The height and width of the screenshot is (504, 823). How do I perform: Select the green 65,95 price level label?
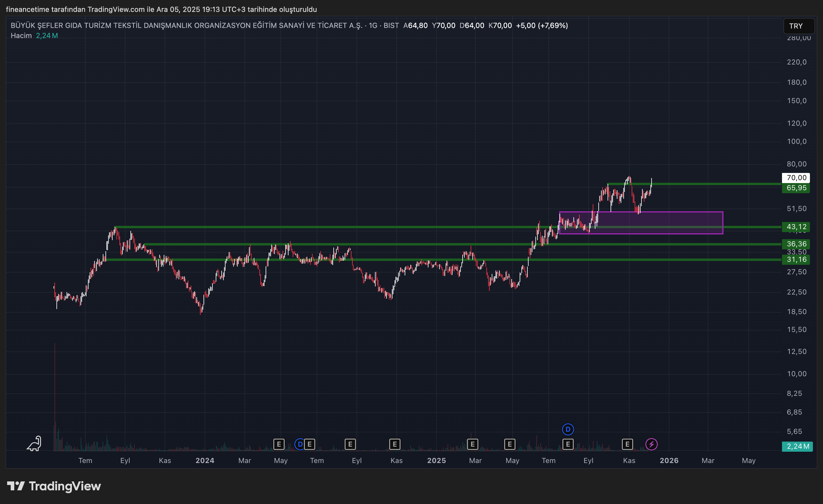796,188
